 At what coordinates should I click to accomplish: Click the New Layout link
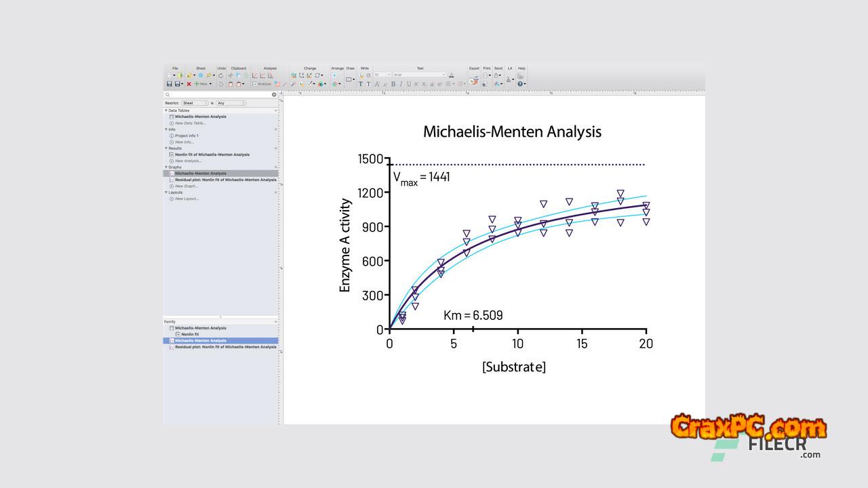(x=186, y=199)
